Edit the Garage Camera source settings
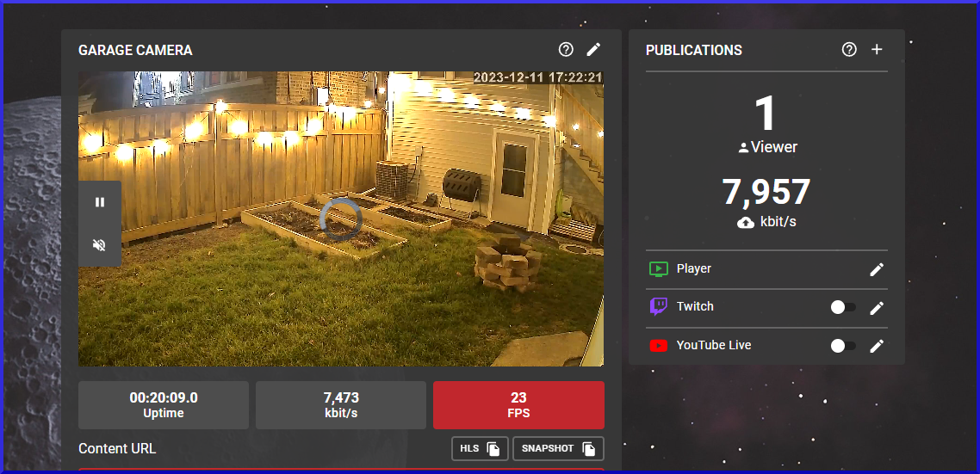The width and height of the screenshot is (980, 474). point(593,50)
